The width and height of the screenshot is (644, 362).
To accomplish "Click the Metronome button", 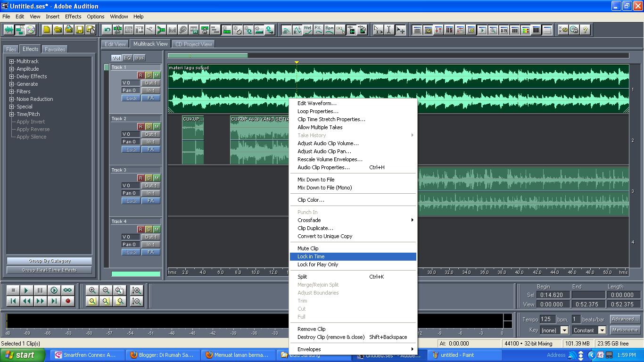I will 625,330.
